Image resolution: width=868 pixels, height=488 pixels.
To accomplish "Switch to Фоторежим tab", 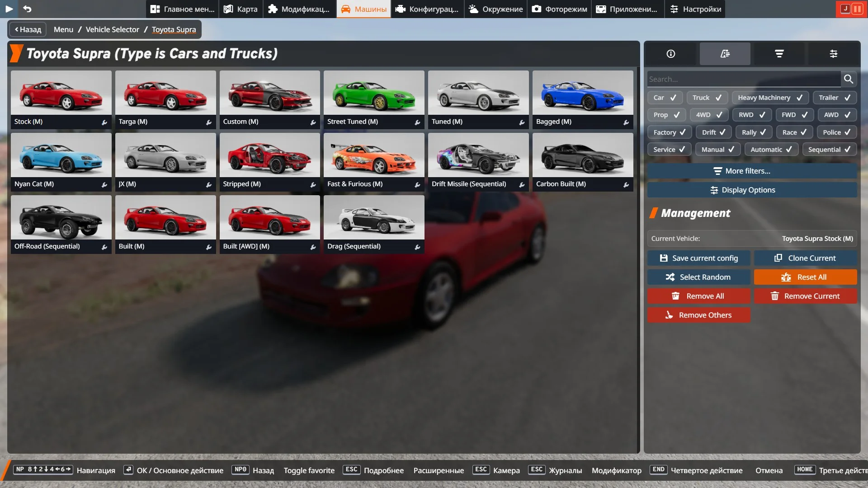I will click(560, 9).
